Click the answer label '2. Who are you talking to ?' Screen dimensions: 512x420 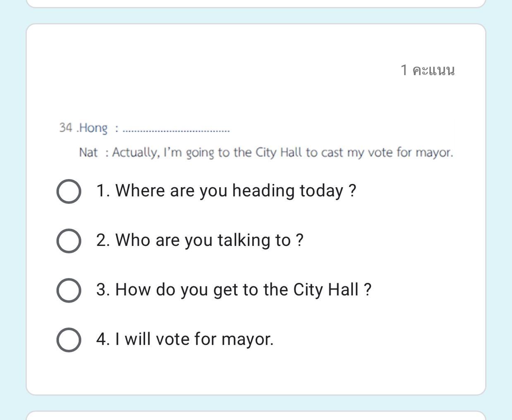pos(200,240)
